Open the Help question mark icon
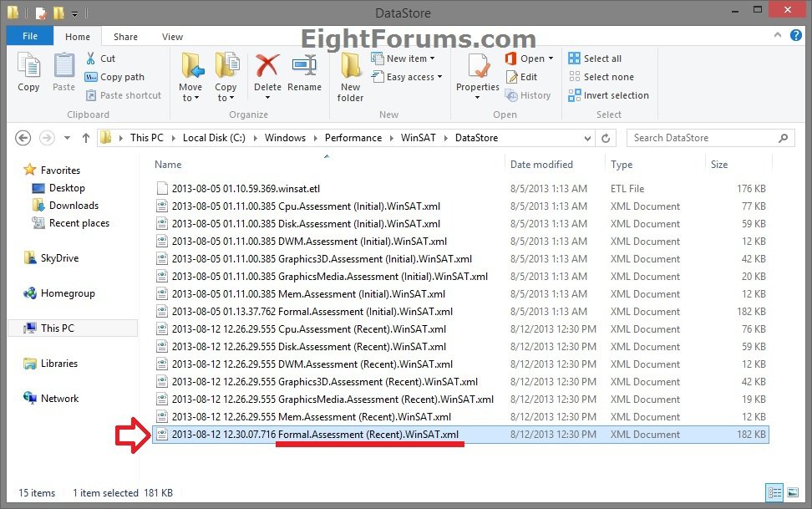This screenshot has height=509, width=812. coord(795,35)
